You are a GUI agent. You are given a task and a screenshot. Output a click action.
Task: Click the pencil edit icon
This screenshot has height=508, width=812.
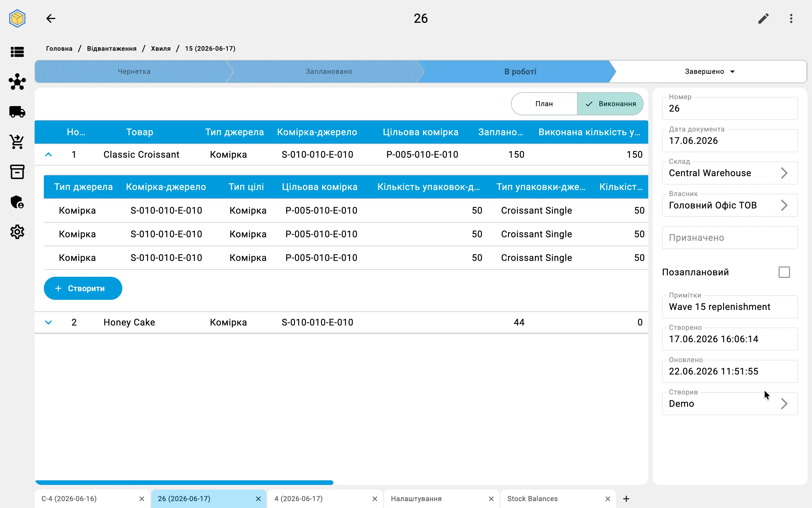click(x=763, y=18)
